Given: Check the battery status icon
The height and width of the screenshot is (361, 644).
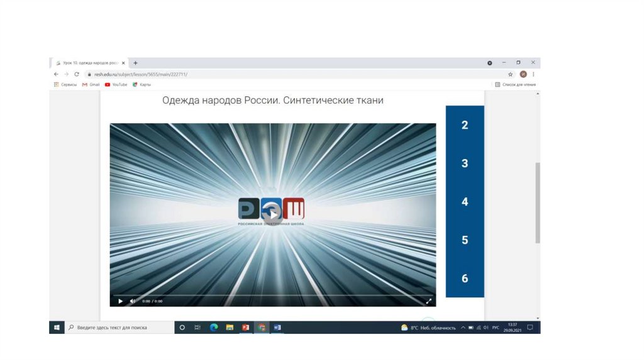Looking at the screenshot, I should coord(470,328).
